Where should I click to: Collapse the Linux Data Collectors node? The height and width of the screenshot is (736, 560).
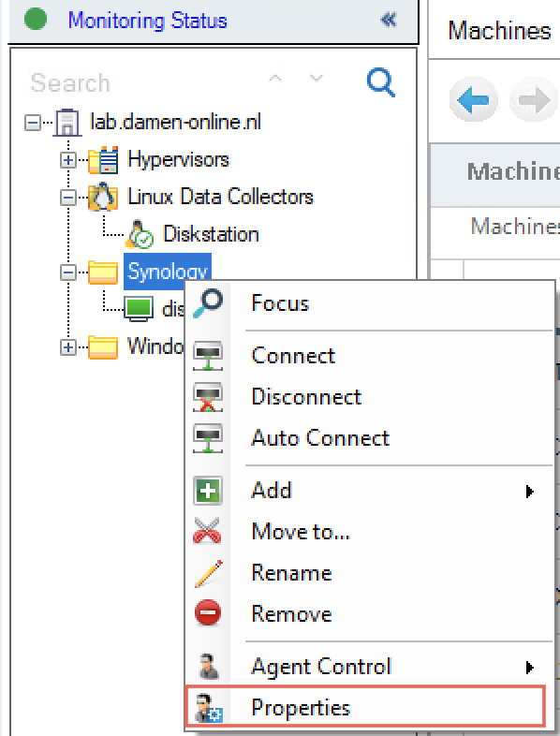click(x=68, y=198)
